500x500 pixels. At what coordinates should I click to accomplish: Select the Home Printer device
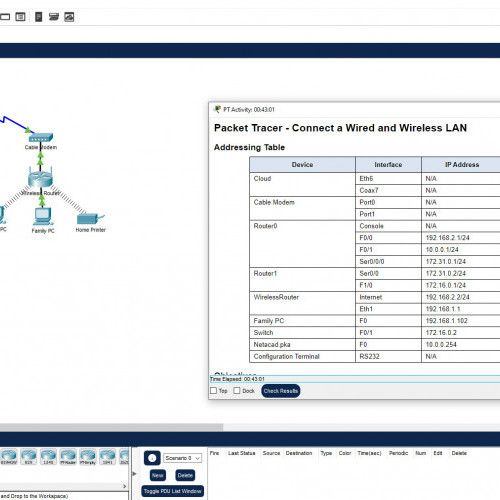pyautogui.click(x=90, y=219)
